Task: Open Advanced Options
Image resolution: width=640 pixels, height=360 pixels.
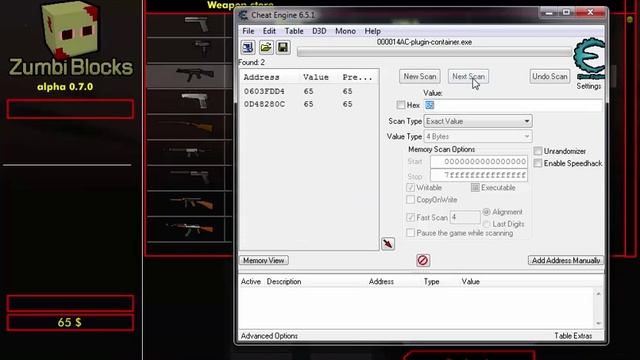Action: (x=269, y=336)
